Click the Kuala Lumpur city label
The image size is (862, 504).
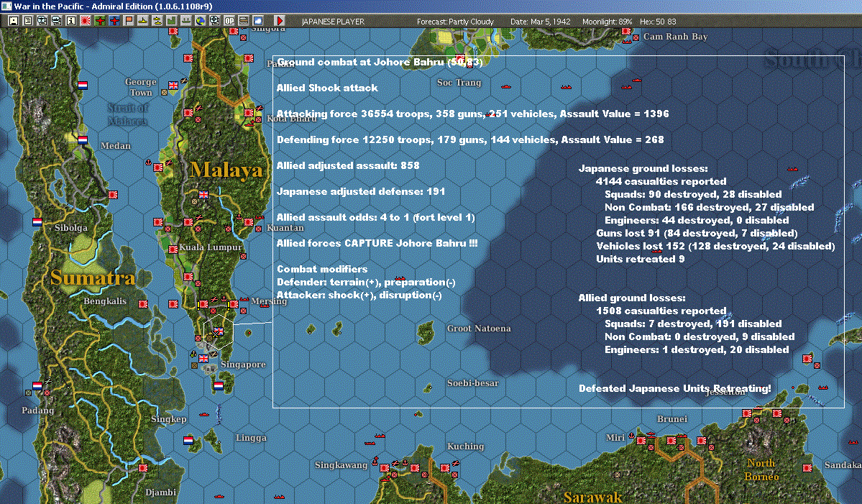click(x=211, y=247)
